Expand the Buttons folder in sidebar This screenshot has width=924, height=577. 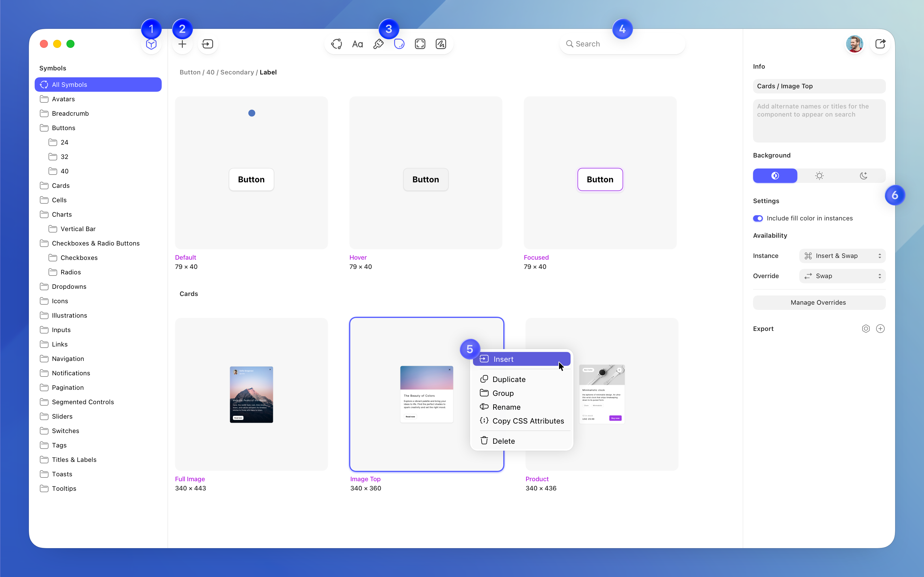64,128
